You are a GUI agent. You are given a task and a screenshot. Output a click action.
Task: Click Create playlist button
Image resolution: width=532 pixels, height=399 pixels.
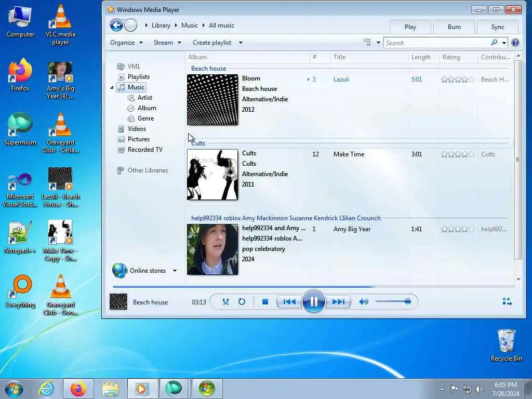point(212,43)
